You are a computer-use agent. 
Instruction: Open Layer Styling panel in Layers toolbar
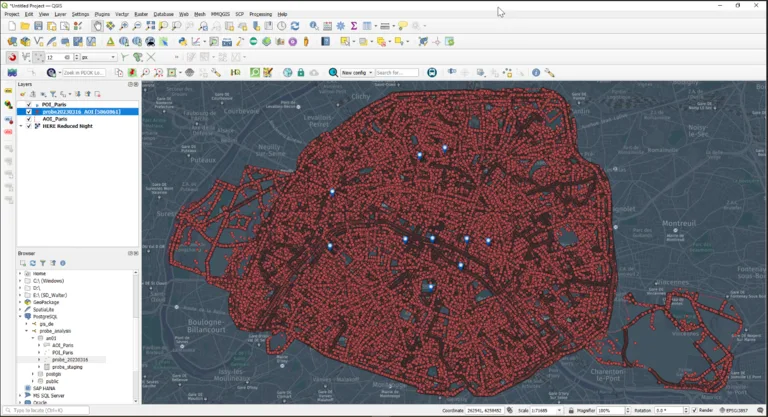click(x=23, y=94)
